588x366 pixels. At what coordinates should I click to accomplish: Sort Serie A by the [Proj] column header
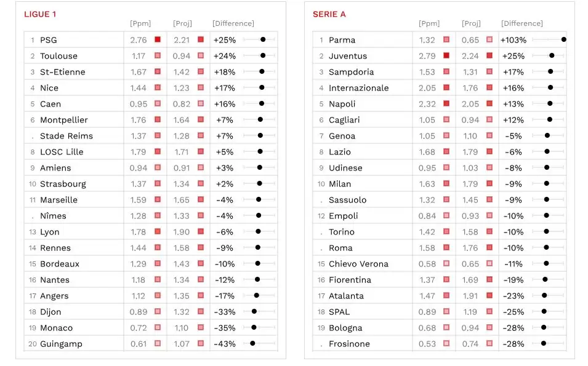click(471, 23)
